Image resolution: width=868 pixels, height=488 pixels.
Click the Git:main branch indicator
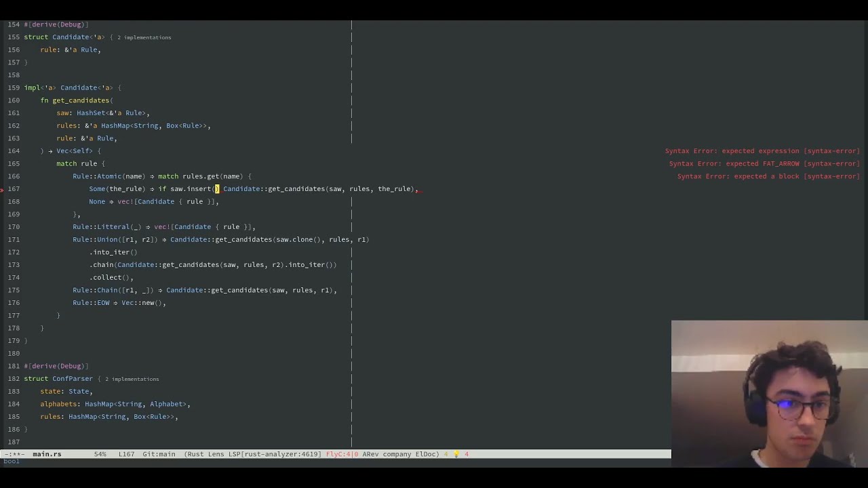tap(159, 454)
